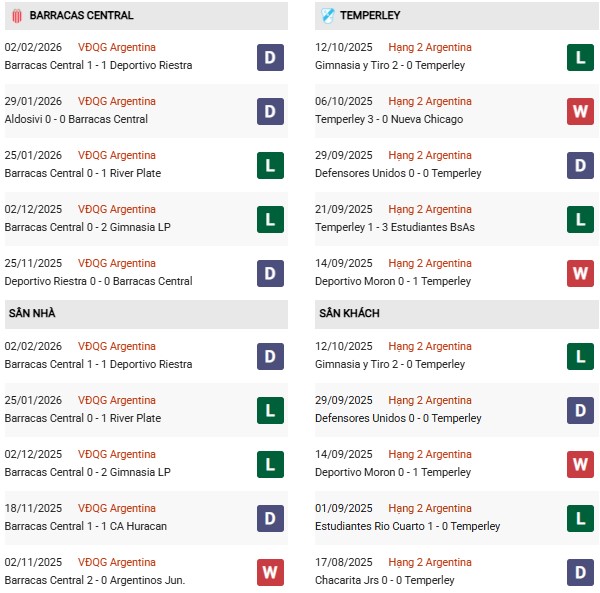This screenshot has height=593, width=600.
Task: Click L badge for Temperley 1-3 Estudiantes BsAs
Action: (x=581, y=219)
